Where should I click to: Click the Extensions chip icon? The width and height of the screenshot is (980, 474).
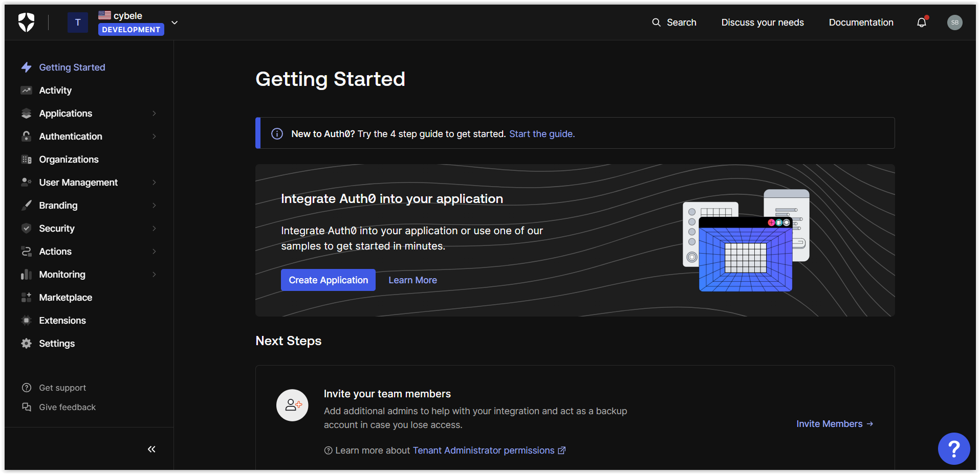point(27,321)
